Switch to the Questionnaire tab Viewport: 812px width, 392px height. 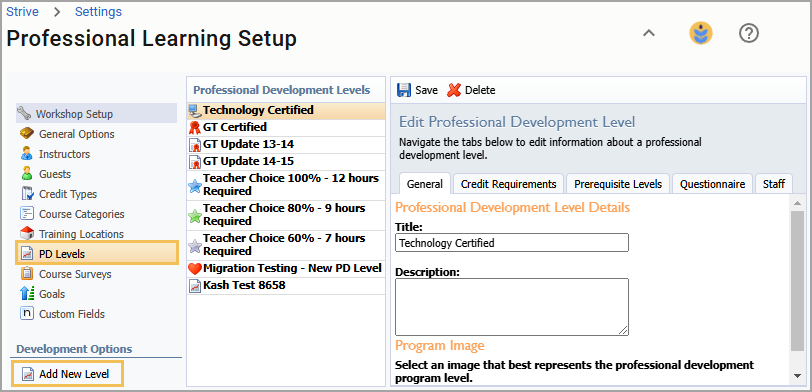pos(713,184)
